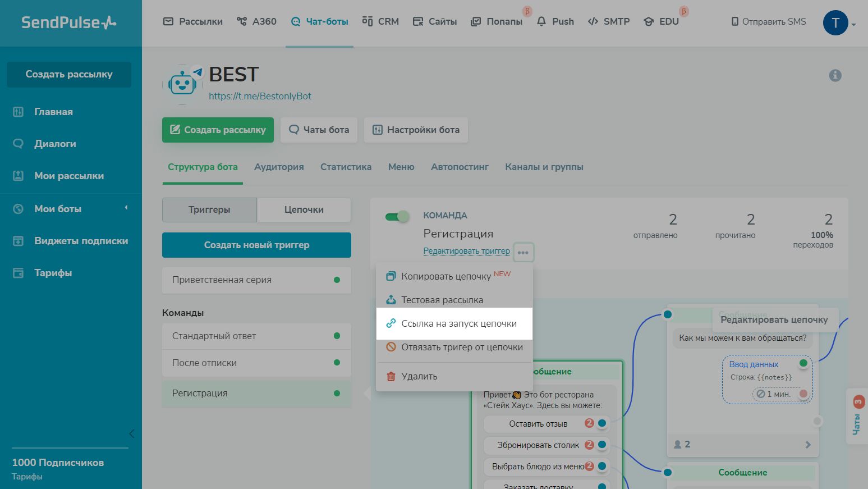Open CRM section in top navigation
Image resolution: width=868 pixels, height=489 pixels.
tap(380, 21)
